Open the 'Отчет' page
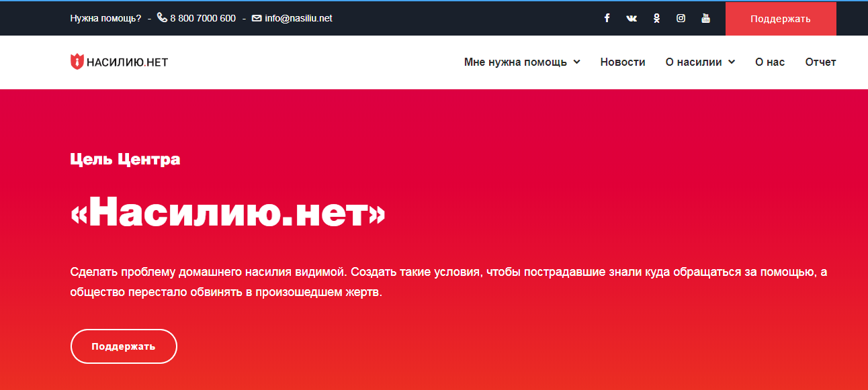Viewport: 868px width, 390px height. tap(820, 62)
